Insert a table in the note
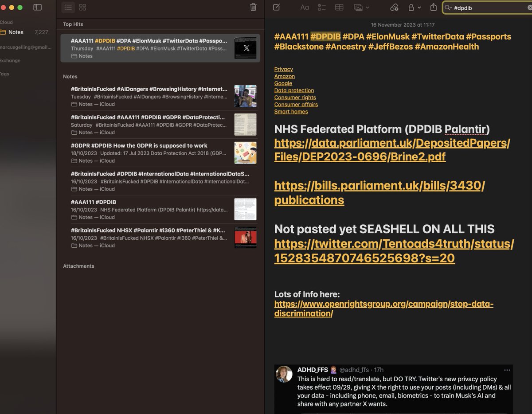Screen dimensions: 532x414 (x=339, y=8)
